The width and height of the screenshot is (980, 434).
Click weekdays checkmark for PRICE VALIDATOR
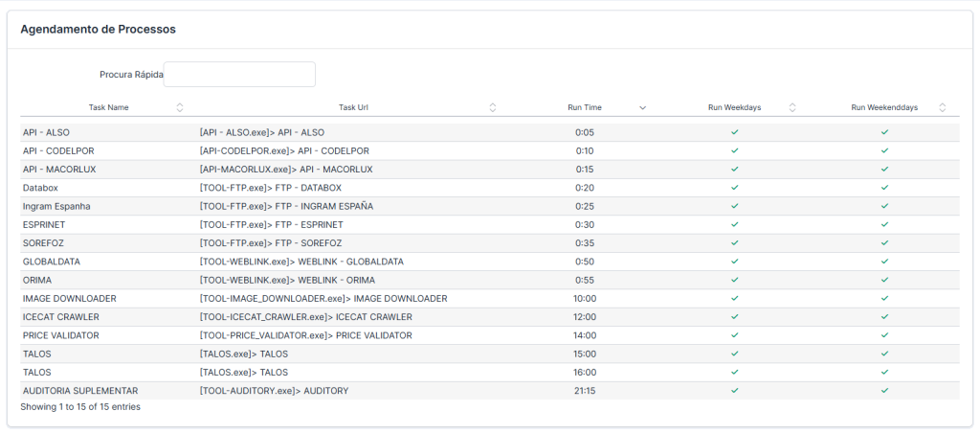click(x=735, y=335)
